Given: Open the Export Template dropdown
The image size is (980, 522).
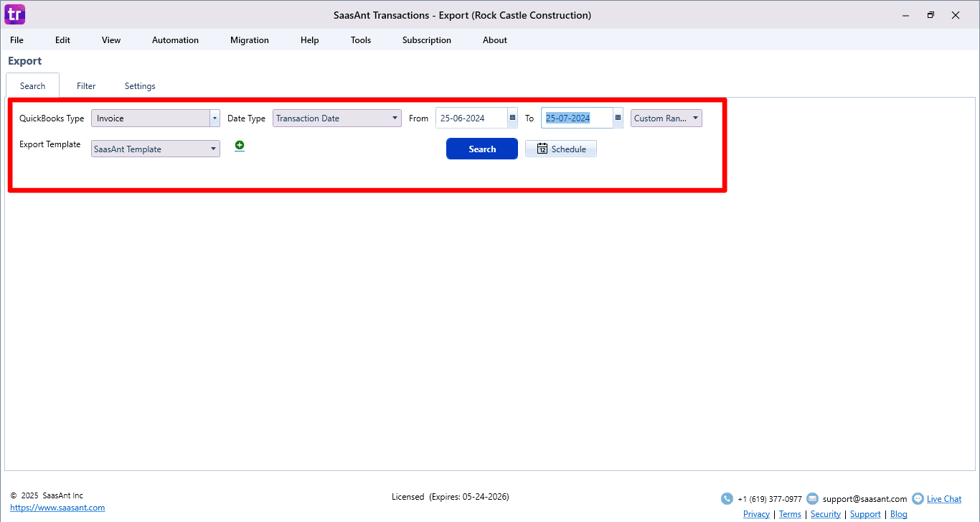Looking at the screenshot, I should click(x=214, y=149).
